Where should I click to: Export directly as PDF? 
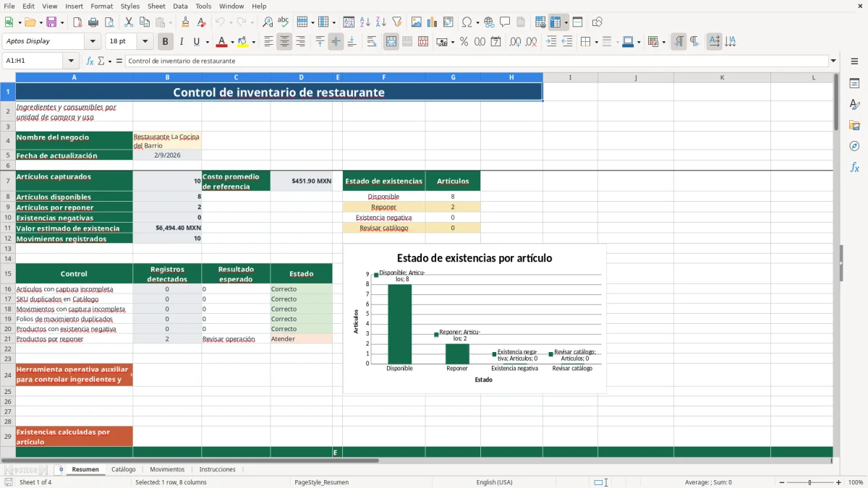tap(77, 22)
